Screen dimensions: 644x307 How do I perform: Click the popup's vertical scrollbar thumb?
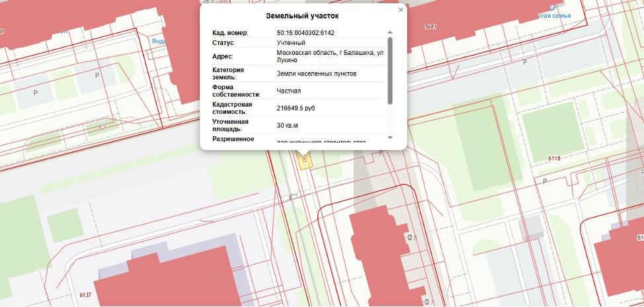click(390, 69)
